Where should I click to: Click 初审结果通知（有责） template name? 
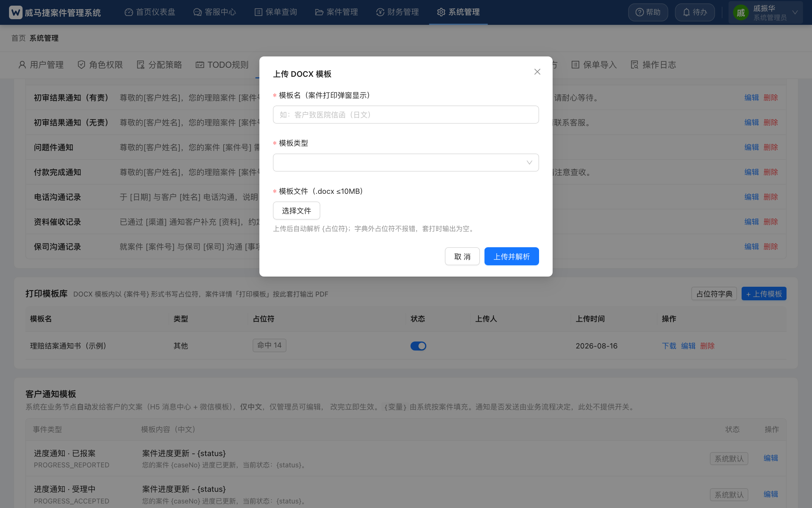coord(71,97)
